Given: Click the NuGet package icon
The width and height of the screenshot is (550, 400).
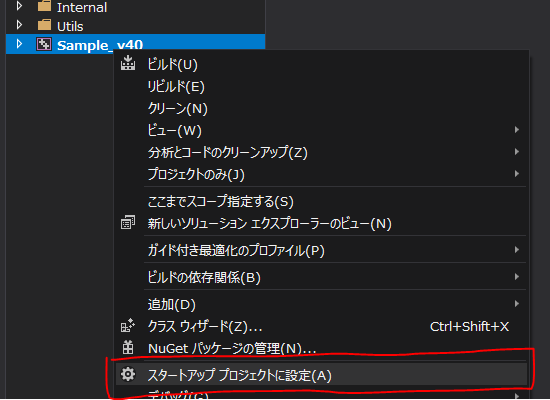Looking at the screenshot, I should [x=128, y=347].
